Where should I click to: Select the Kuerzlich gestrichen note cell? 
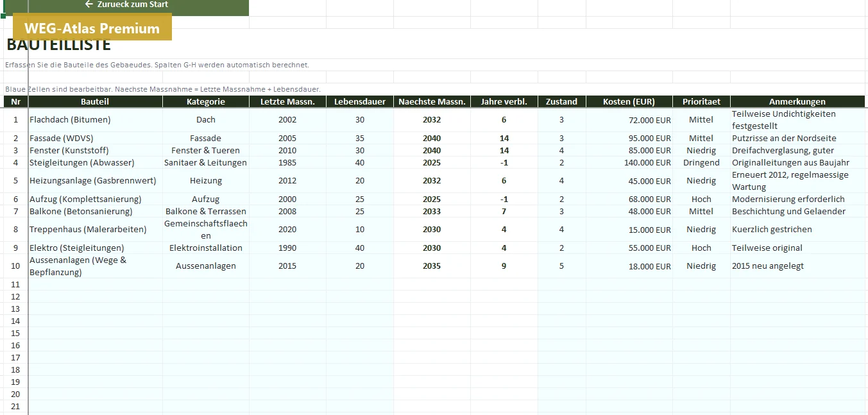[797, 230]
